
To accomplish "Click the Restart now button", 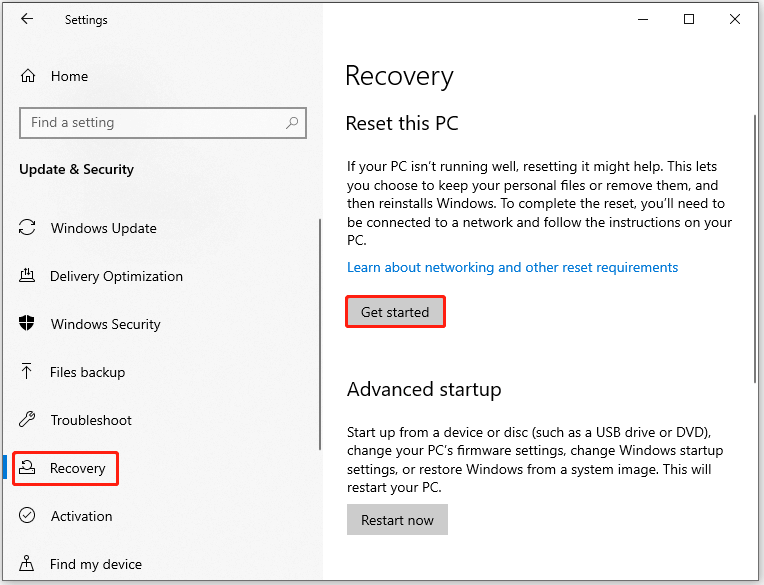I will point(397,520).
